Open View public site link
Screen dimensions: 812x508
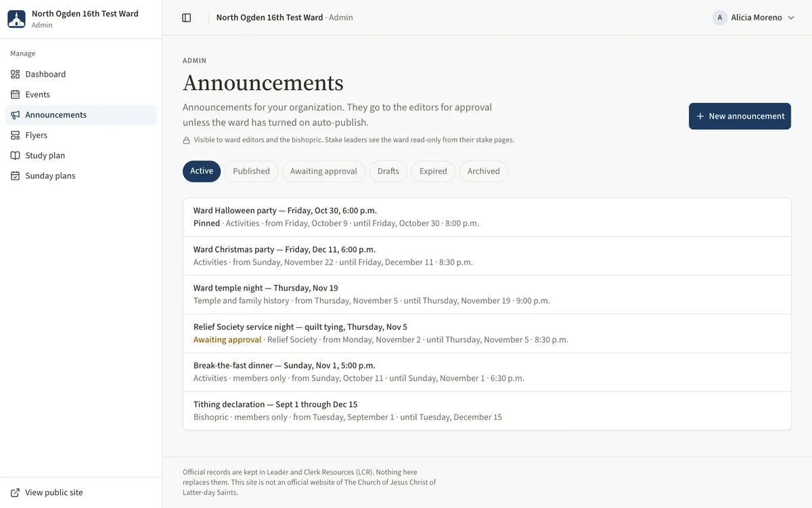pos(81,493)
